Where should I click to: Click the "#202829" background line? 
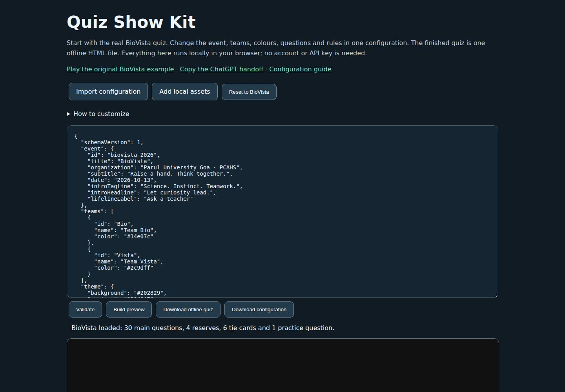click(x=127, y=293)
